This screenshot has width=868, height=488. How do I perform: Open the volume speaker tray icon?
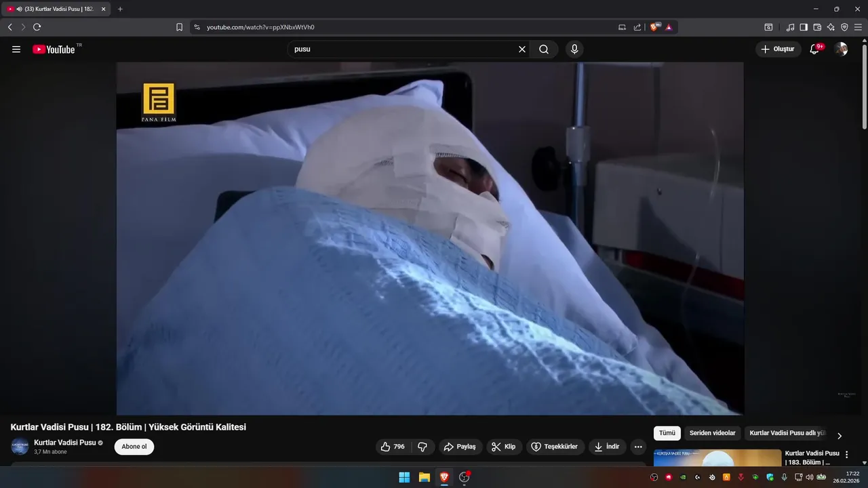tap(809, 477)
